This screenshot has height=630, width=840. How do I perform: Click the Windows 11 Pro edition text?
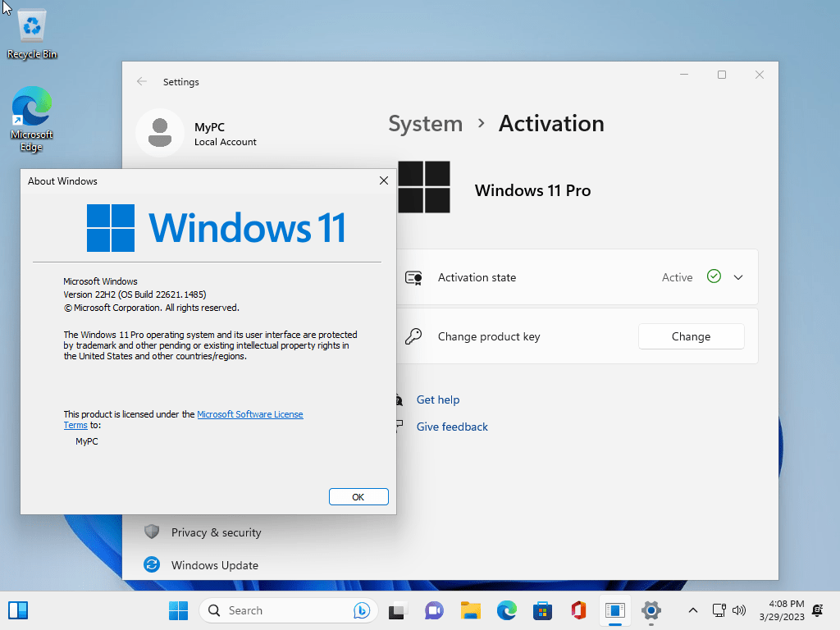[x=532, y=190]
